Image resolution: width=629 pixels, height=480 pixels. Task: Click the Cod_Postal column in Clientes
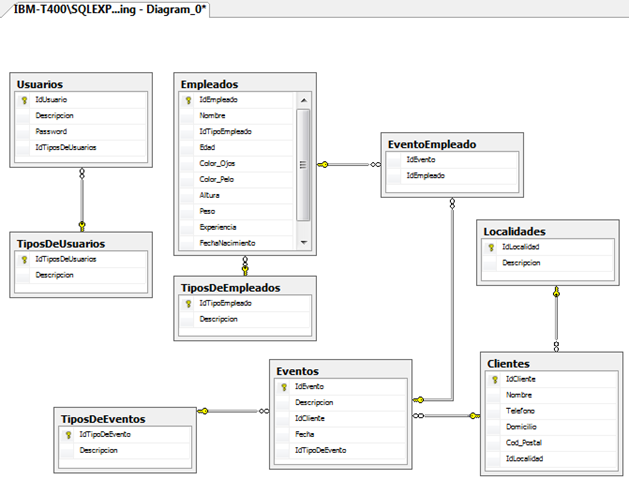552,443
